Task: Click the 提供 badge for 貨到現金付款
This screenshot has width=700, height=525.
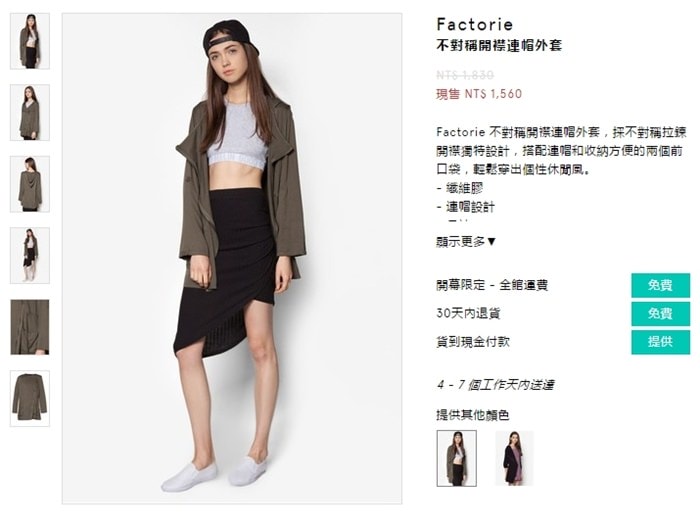Action: 660,342
